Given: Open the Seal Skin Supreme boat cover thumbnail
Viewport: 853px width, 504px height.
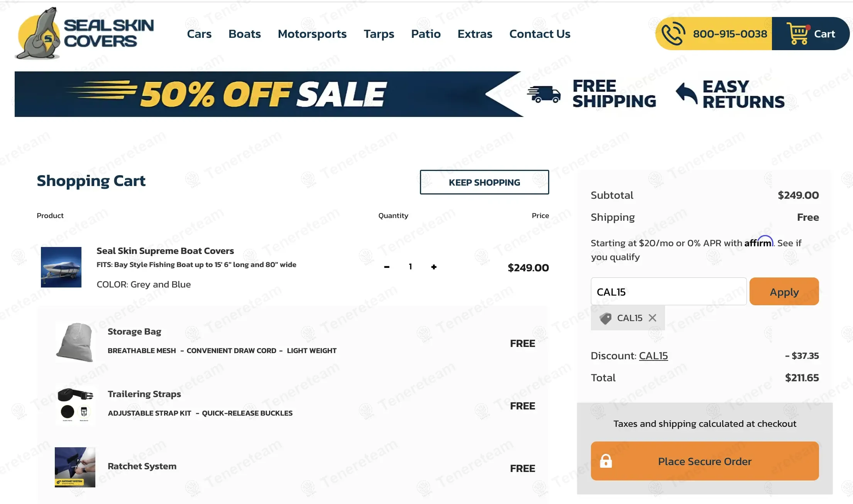Looking at the screenshot, I should pyautogui.click(x=61, y=267).
